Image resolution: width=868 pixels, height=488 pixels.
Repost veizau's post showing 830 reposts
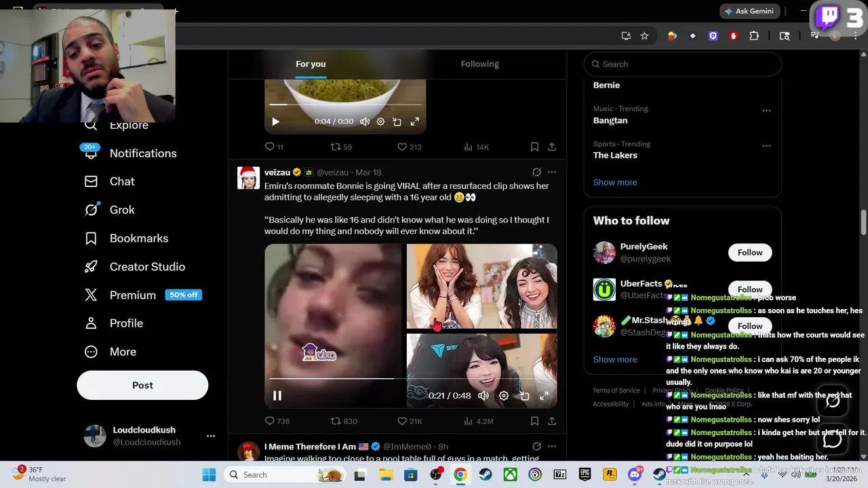click(343, 421)
